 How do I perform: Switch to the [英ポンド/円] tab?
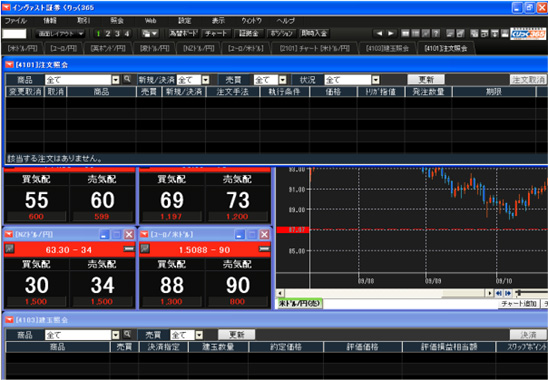[x=108, y=48]
